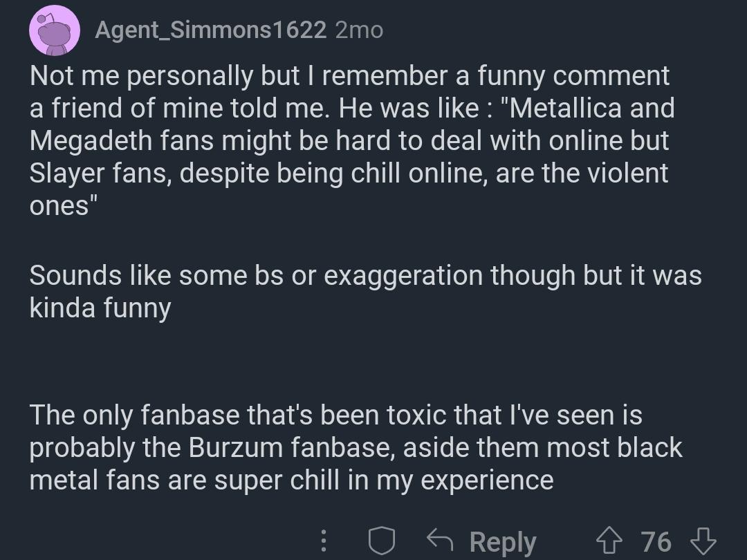Click the 2mo comment timestamp

pos(359,30)
